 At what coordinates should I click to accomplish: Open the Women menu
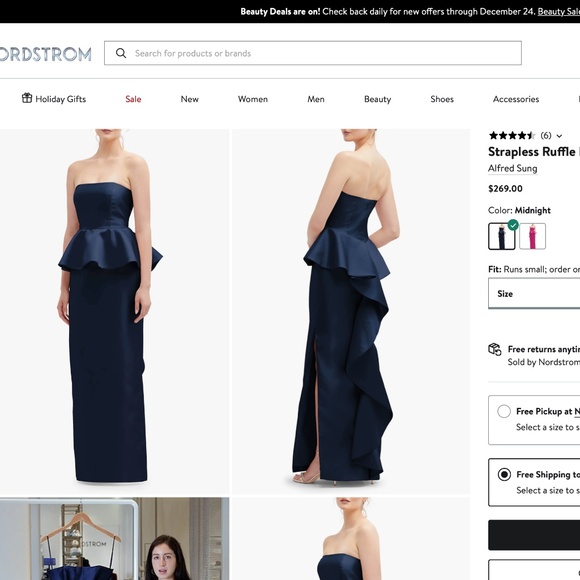tap(253, 99)
